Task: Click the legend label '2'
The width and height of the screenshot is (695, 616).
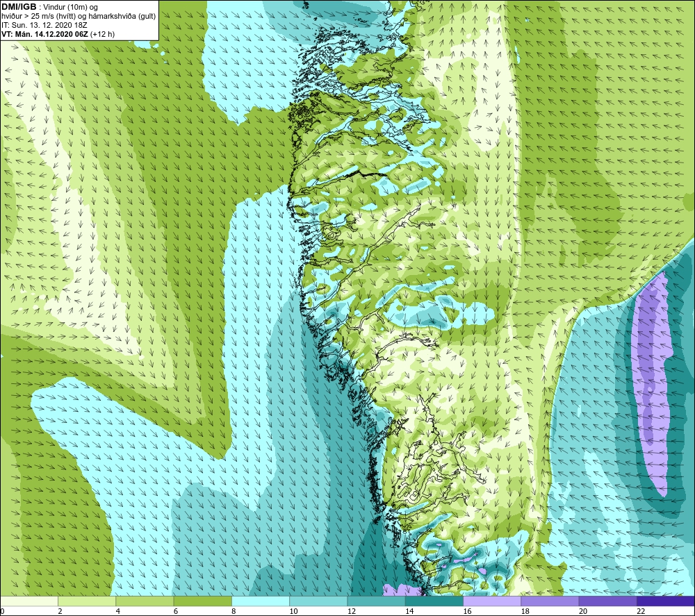Action: click(60, 611)
